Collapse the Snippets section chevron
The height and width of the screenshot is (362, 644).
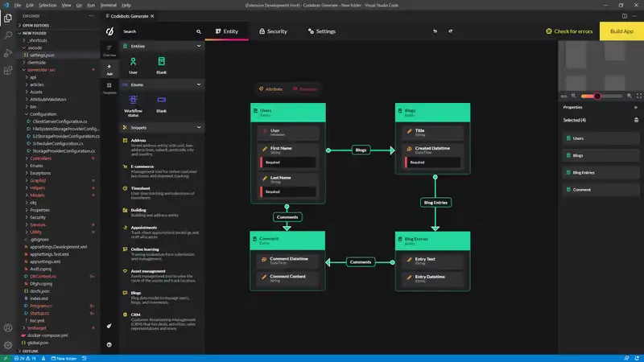point(199,127)
